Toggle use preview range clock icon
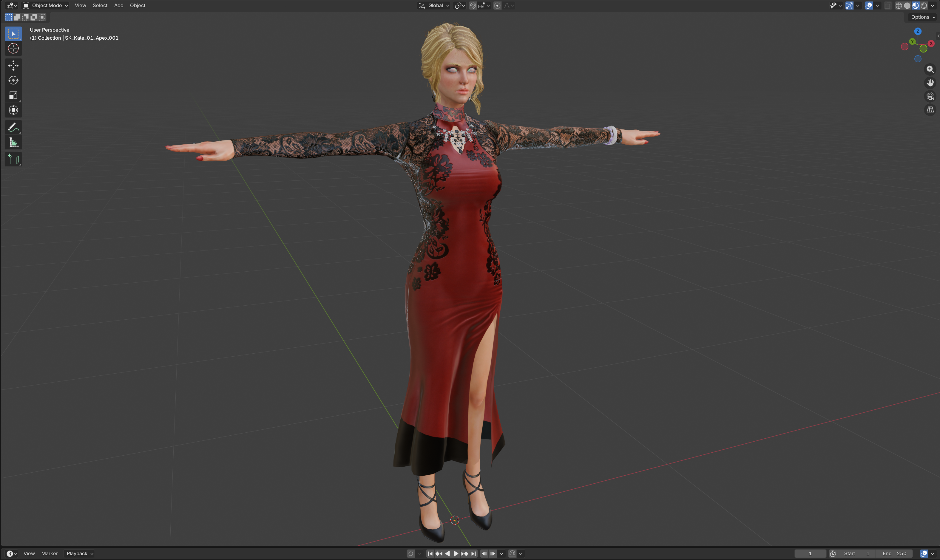The image size is (940, 560). click(833, 553)
